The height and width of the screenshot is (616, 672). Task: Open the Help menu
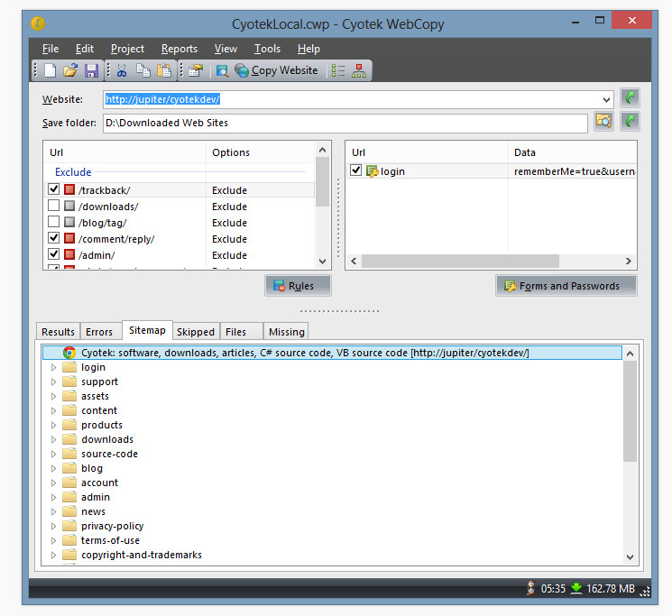tap(308, 49)
